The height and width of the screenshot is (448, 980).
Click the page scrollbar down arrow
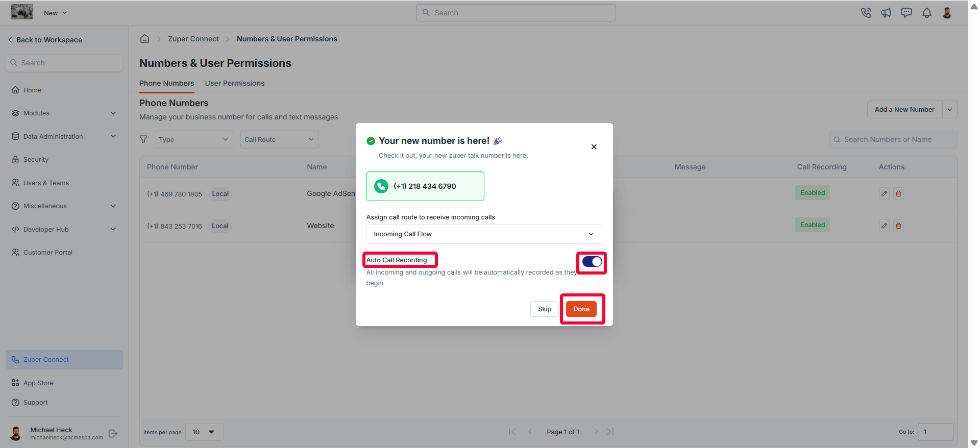coord(974,443)
